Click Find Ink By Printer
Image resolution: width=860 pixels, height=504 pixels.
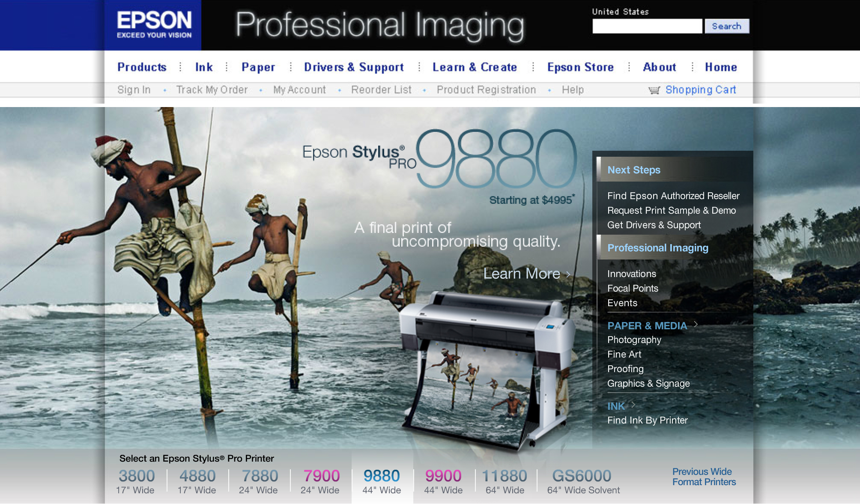(x=647, y=420)
